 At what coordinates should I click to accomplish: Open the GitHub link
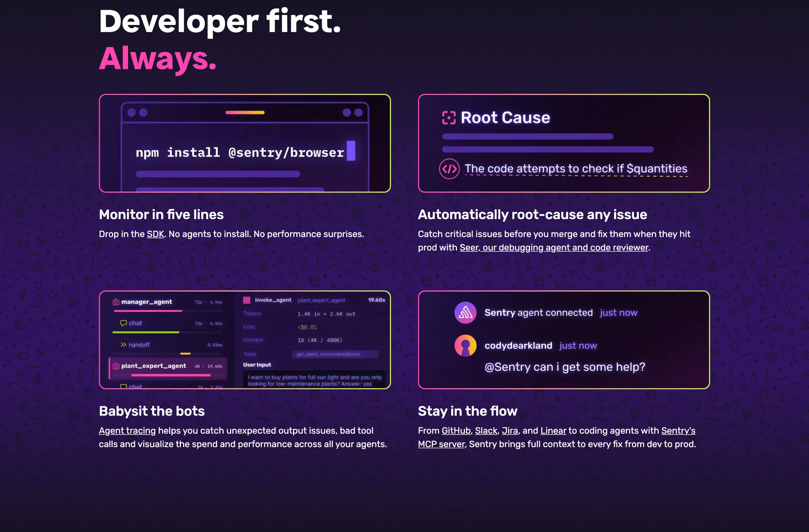[456, 431]
